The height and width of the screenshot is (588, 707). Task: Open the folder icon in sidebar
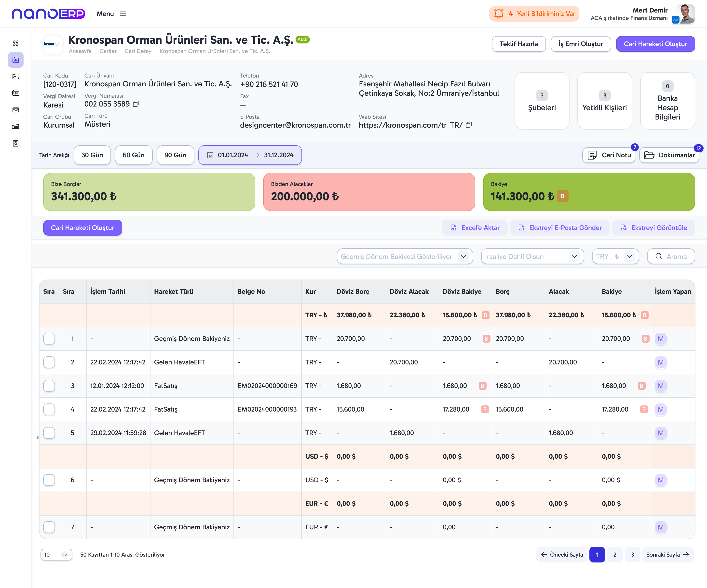coord(15,77)
